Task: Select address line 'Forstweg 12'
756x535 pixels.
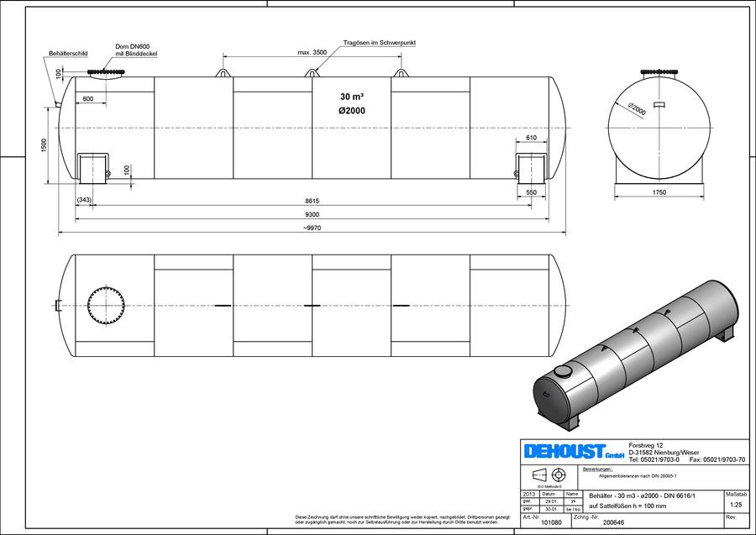Action: (x=646, y=445)
